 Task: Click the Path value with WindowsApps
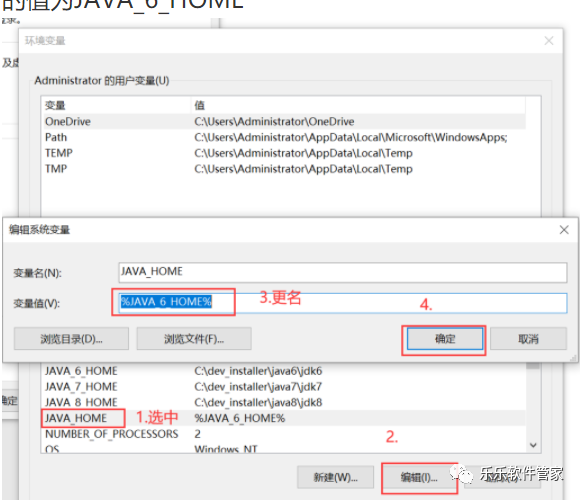351,137
